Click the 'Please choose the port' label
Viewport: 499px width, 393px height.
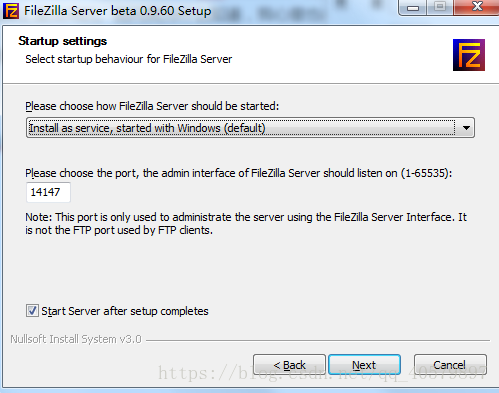click(x=239, y=173)
